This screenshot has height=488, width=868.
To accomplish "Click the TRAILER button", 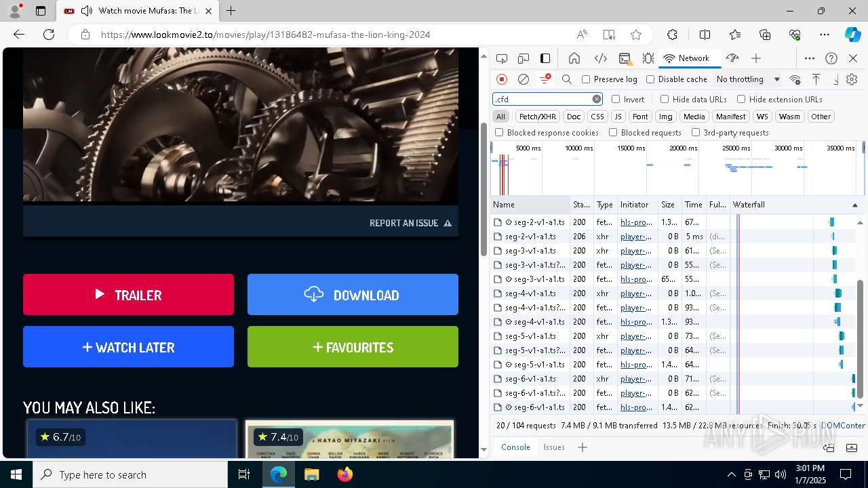I will (x=128, y=295).
